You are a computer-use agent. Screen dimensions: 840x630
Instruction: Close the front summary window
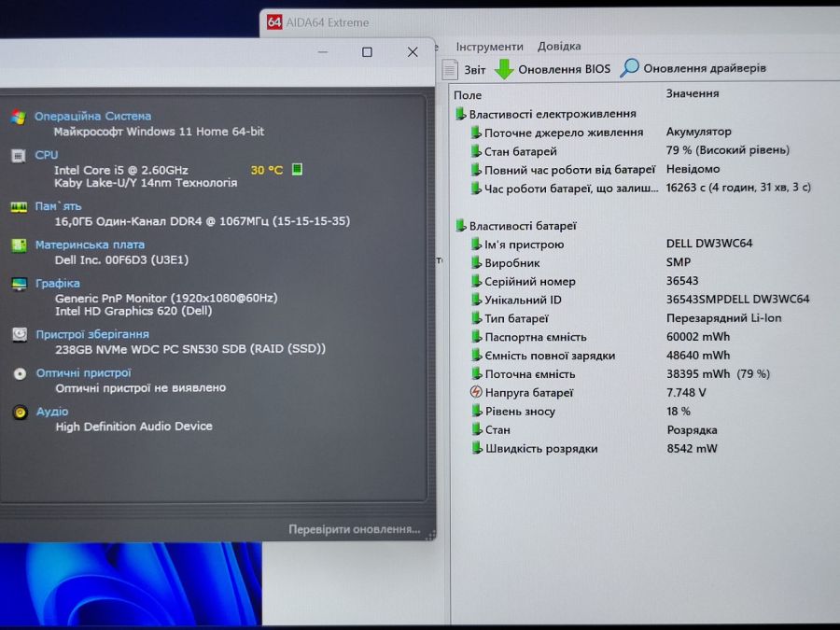point(413,52)
